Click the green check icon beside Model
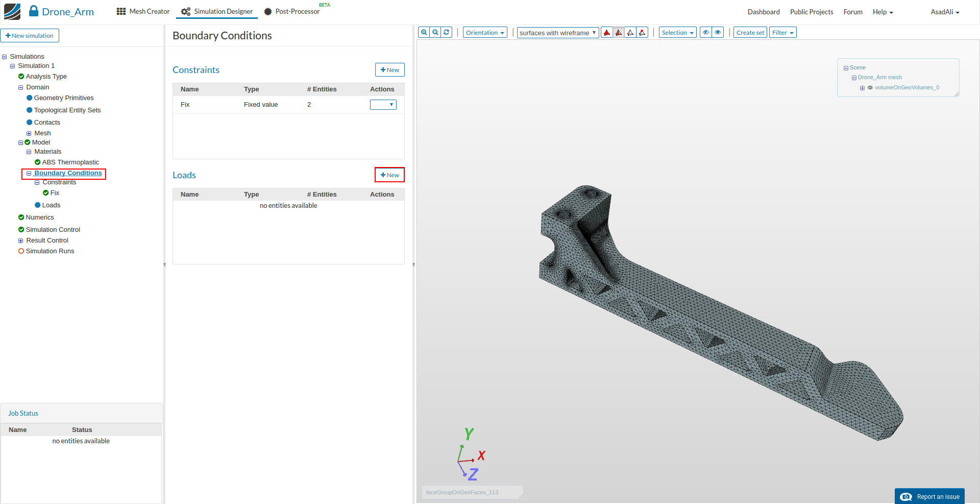Screen dimensions: 980x504 tap(28, 142)
